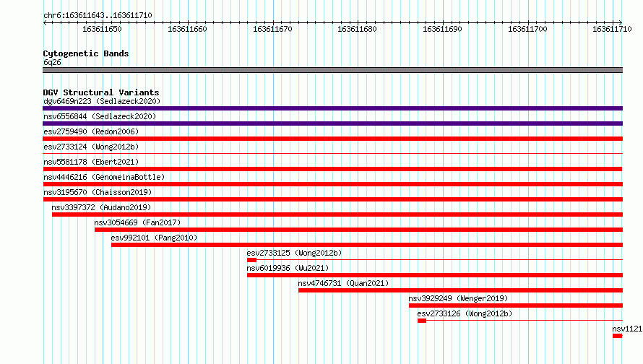Click ruler position 163611690
Viewport: 643px width, 364px height.
tap(442, 29)
